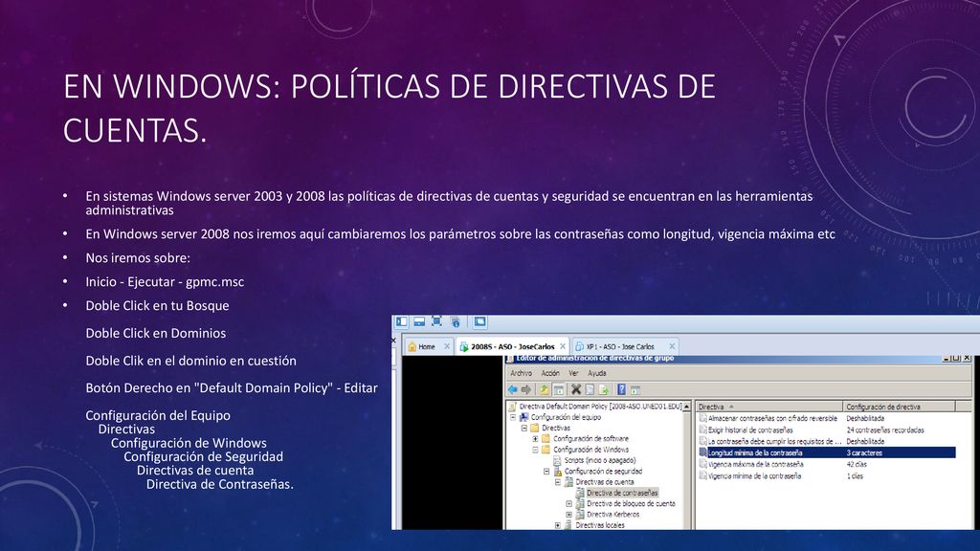
Task: Select Configuración de Windows tree item
Action: [590, 450]
